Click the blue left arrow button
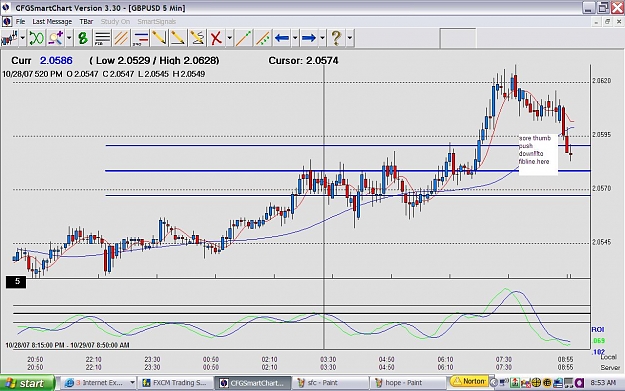 tap(282, 38)
